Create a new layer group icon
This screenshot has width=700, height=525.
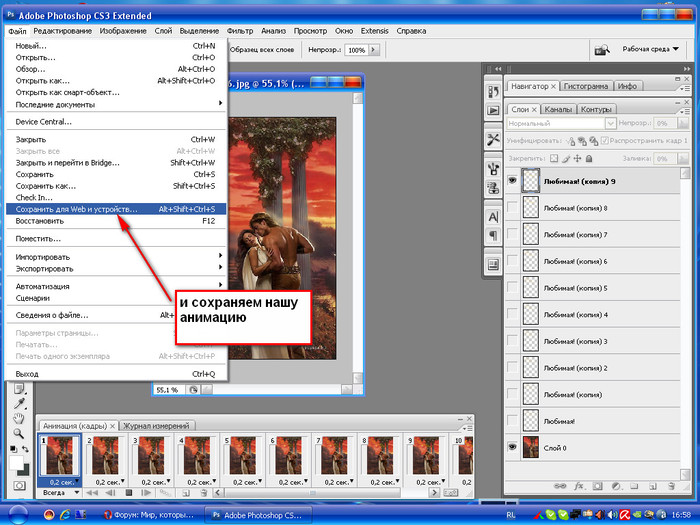(634, 486)
